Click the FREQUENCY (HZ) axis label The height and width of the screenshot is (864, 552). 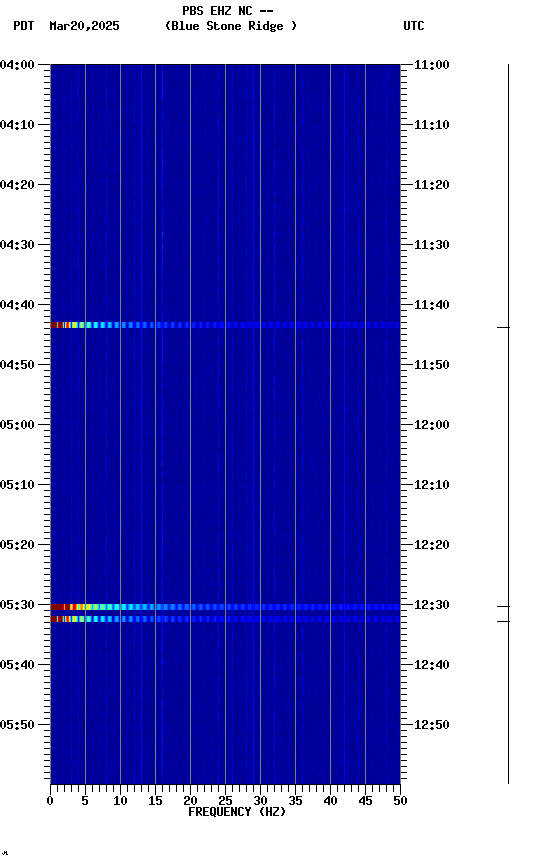point(237,812)
